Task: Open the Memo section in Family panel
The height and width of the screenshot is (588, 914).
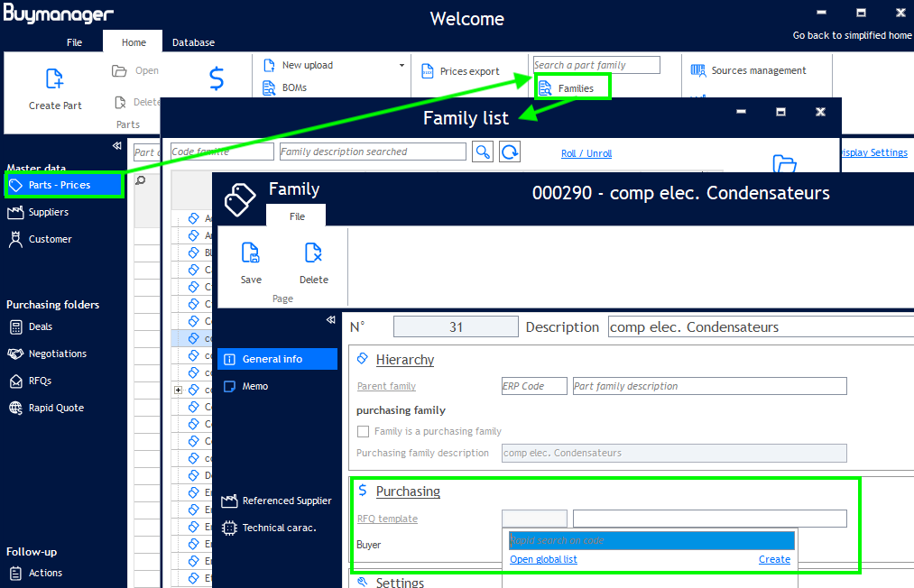Action: pos(255,386)
